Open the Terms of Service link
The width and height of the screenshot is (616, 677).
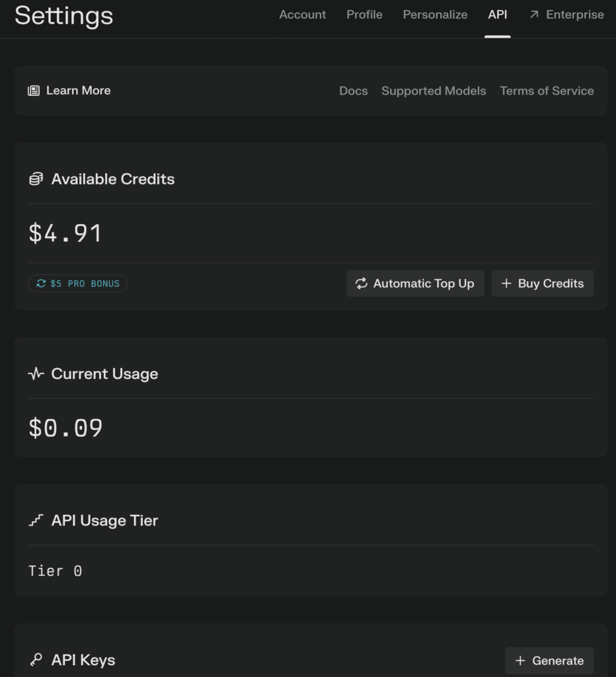547,91
